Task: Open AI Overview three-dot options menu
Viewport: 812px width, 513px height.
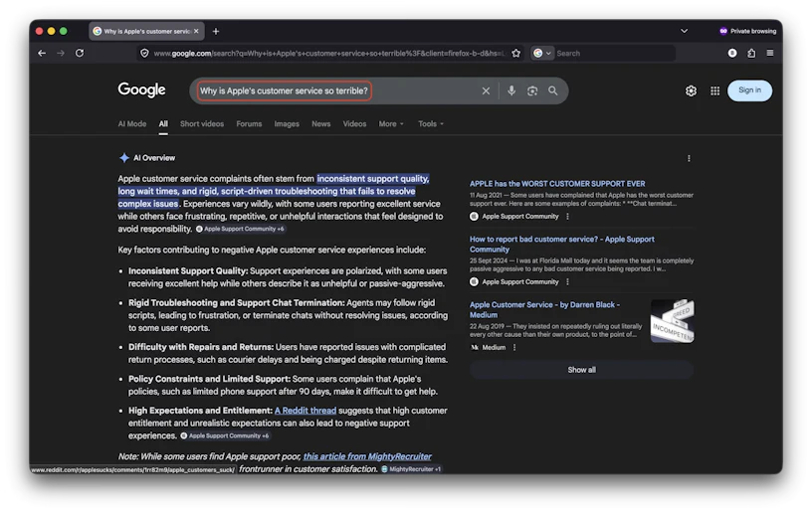Action: click(x=689, y=158)
